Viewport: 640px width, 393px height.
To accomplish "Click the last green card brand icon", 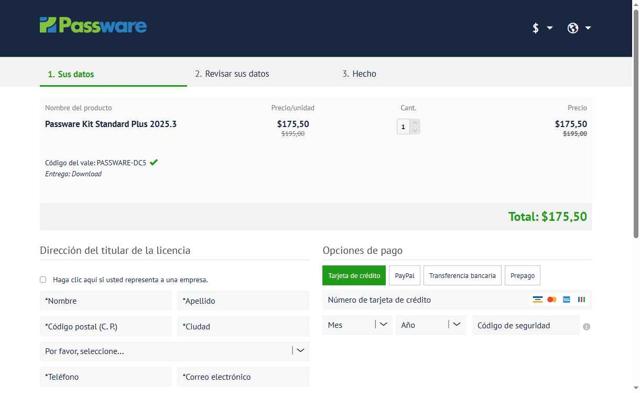I will click(581, 300).
